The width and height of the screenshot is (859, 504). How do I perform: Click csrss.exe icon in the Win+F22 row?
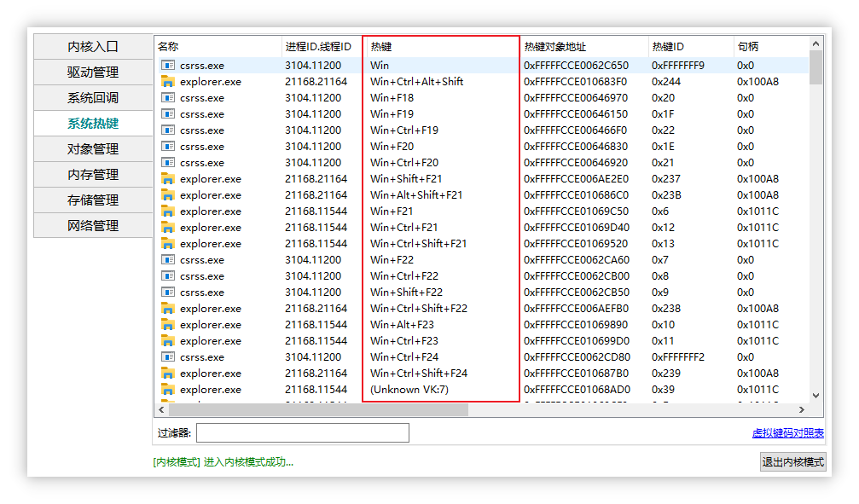[168, 260]
